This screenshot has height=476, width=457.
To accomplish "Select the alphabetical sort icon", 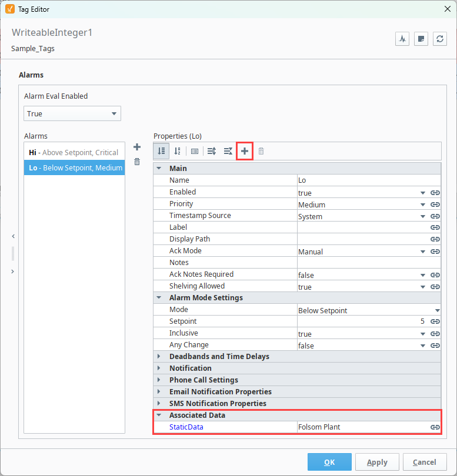I will 178,151.
